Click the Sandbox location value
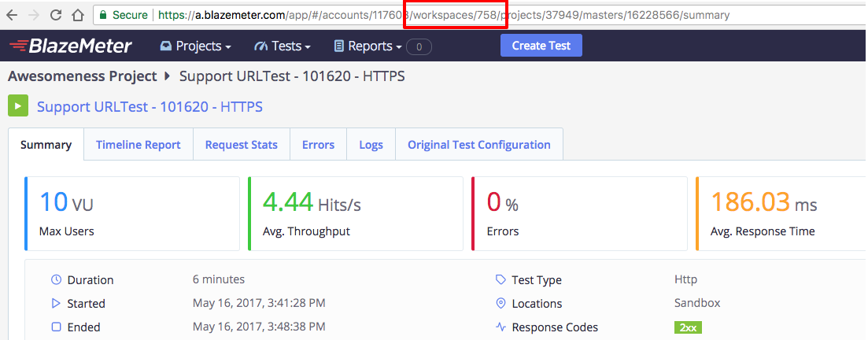 click(697, 303)
